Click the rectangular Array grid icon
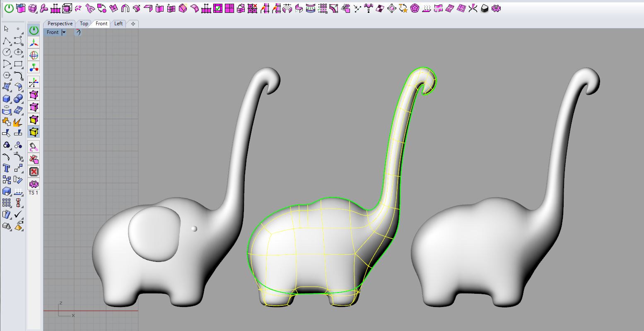Screen dimensions: 644x331 pyautogui.click(x=6, y=203)
